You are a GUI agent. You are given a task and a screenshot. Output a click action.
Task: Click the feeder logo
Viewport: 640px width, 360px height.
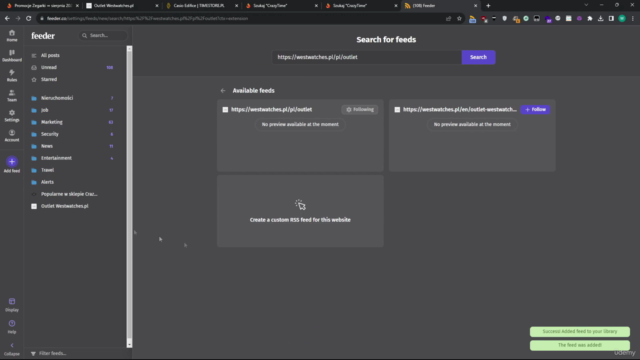(x=43, y=36)
